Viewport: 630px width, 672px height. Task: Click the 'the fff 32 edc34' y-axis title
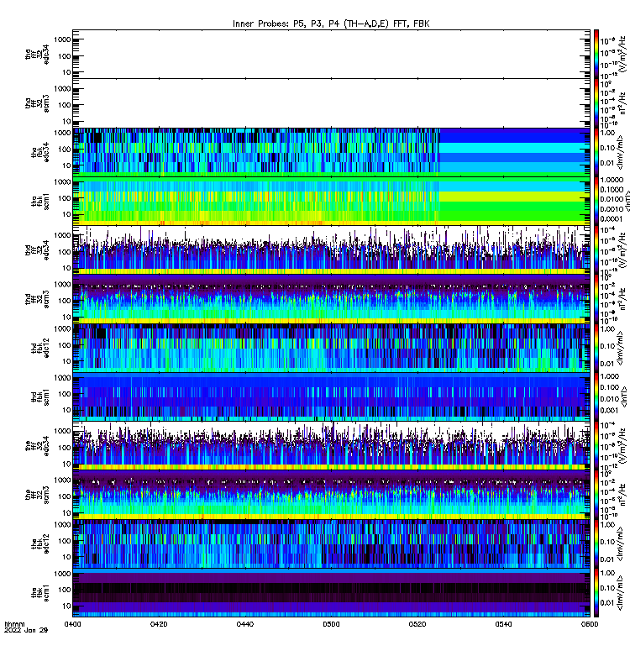coord(37,446)
